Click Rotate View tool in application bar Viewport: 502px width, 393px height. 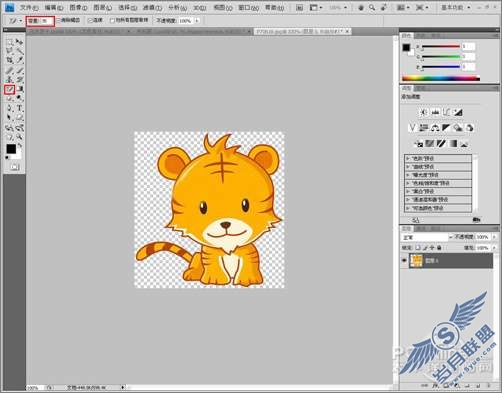[384, 7]
